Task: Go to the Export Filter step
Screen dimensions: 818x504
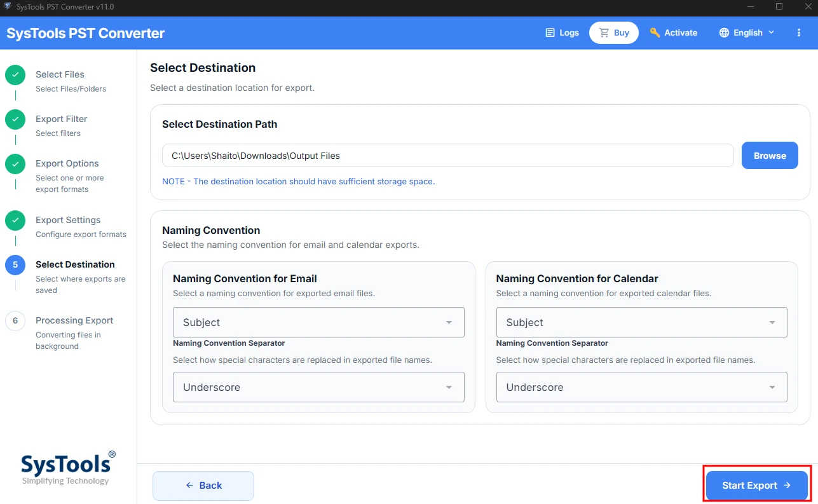Action: tap(61, 119)
